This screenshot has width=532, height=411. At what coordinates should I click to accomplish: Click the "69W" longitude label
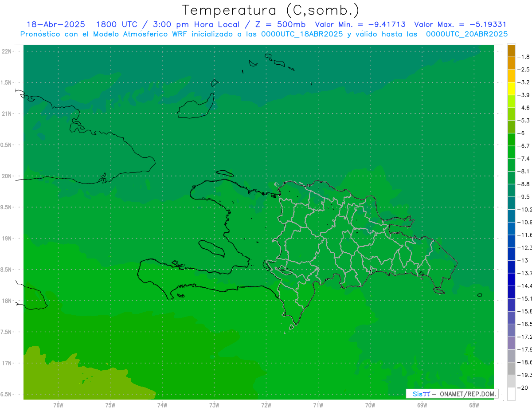422,405
